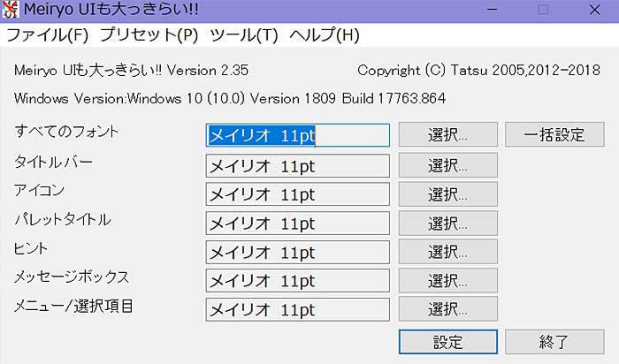Open the ファイル(F) menu
This screenshot has height=364, width=619.
[x=48, y=35]
